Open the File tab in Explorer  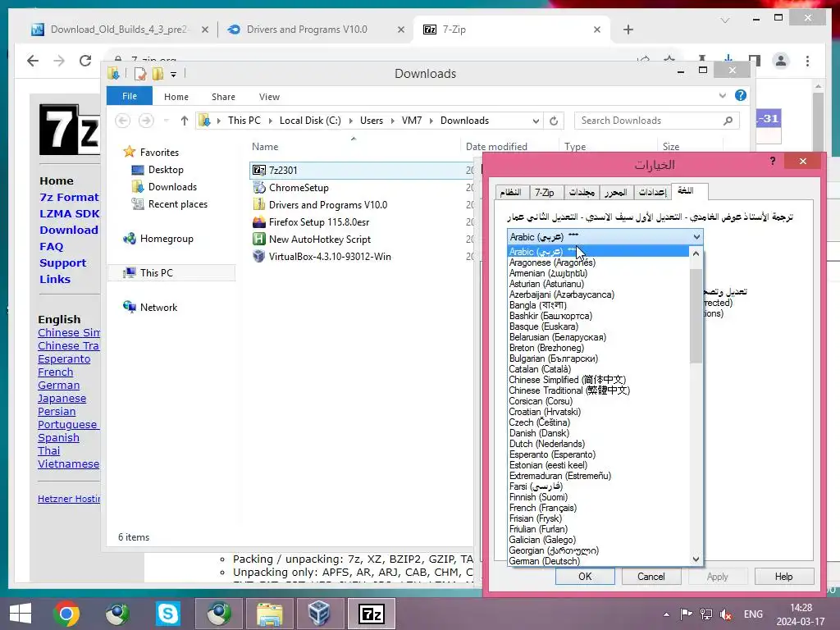[x=130, y=96]
